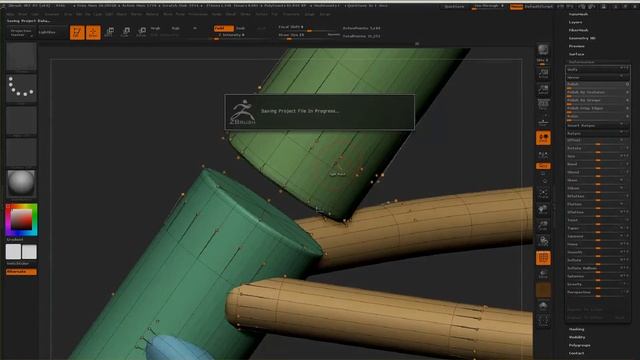Open the Alpha menu in menu bar
The height and width of the screenshot is (360, 640).
pos(10,14)
